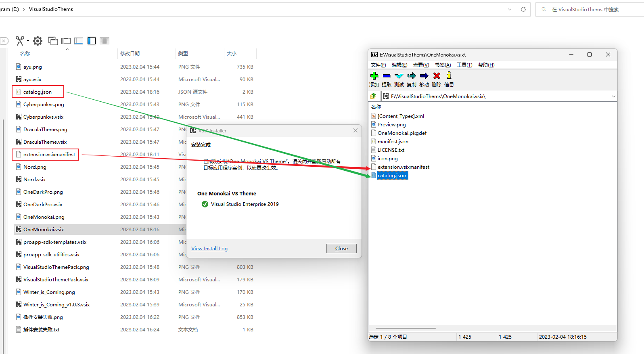
Task: Go up one folder level in 7-Zip
Action: [x=373, y=96]
